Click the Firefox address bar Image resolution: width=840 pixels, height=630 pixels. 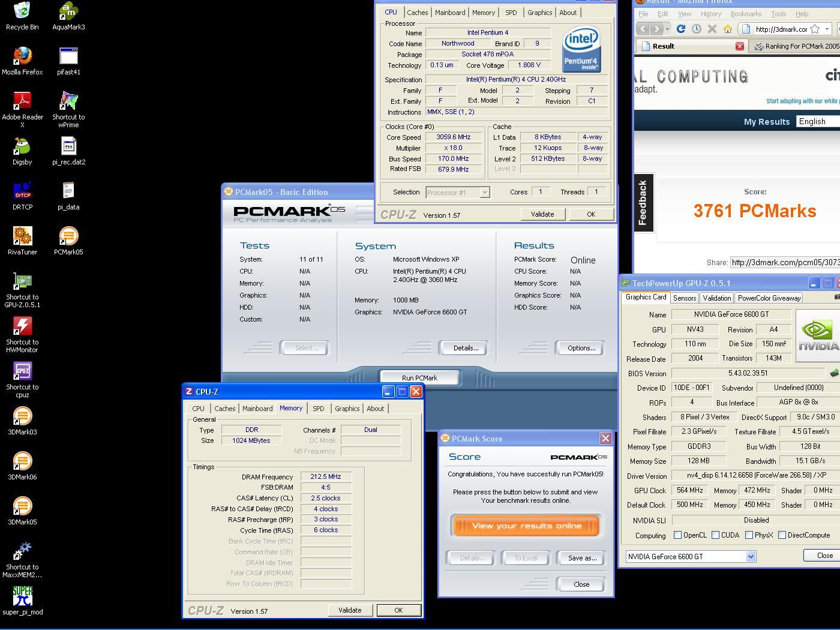pyautogui.click(x=781, y=29)
